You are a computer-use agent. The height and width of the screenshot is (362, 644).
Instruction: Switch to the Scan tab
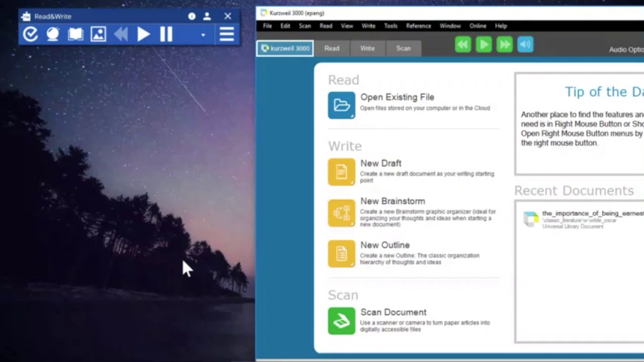404,48
